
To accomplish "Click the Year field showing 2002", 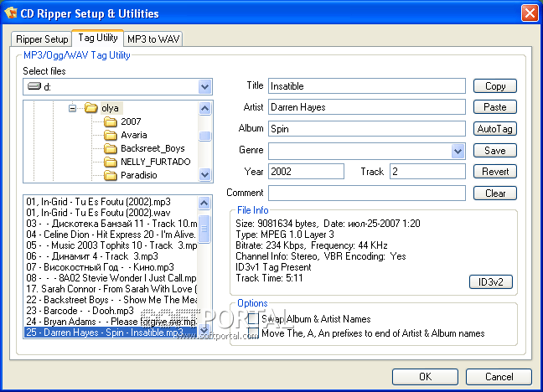I will point(306,172).
